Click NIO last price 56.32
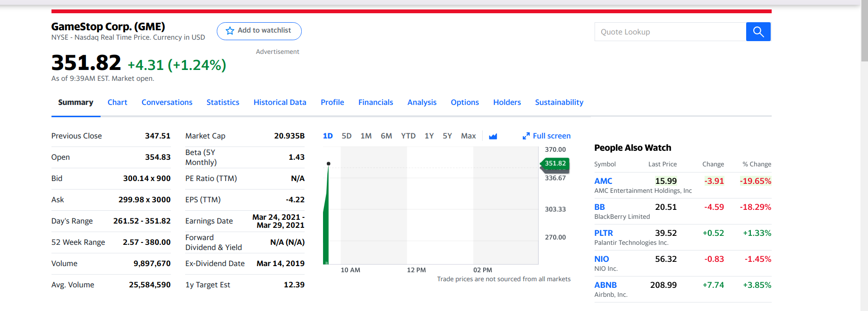 [666, 259]
